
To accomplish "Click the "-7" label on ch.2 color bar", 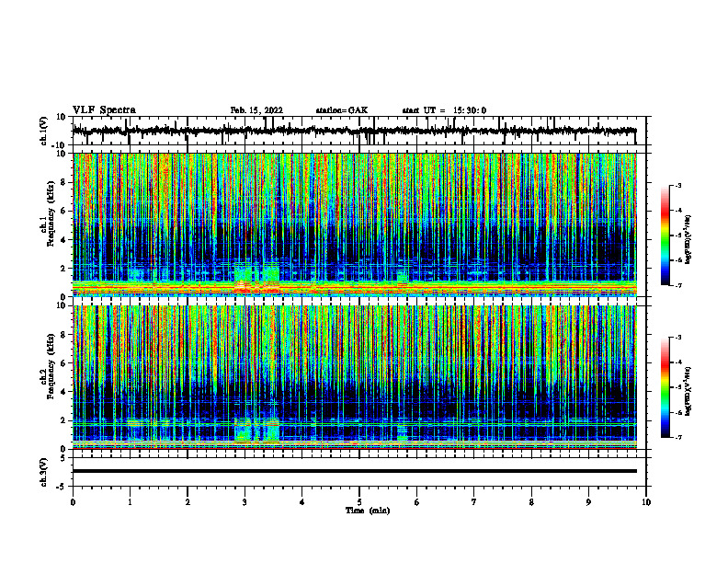I will coord(677,438).
